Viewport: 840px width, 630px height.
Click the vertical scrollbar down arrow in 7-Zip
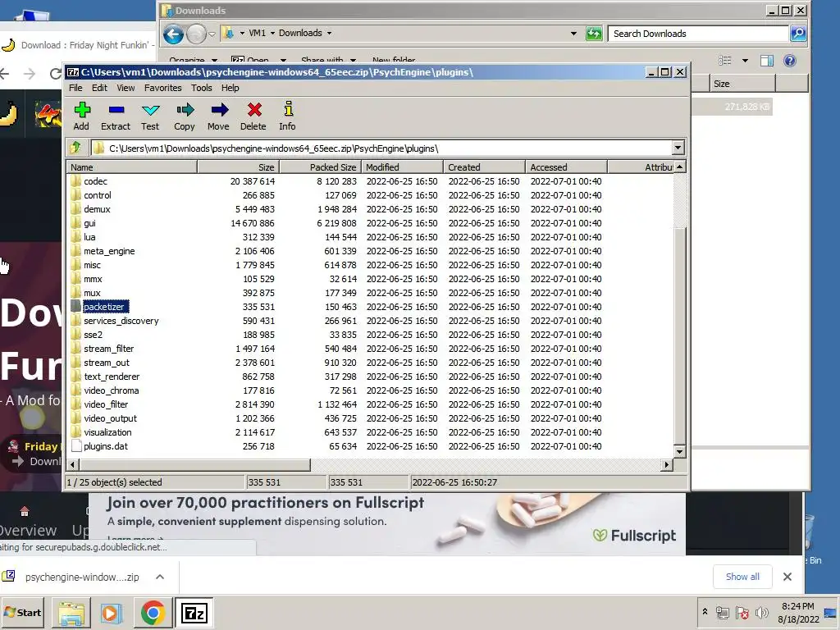679,452
